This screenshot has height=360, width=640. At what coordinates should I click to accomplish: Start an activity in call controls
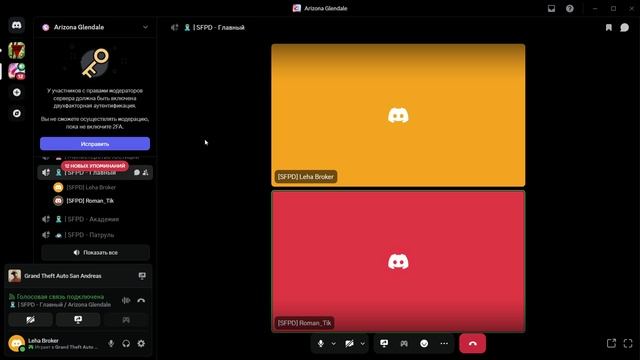tap(404, 344)
